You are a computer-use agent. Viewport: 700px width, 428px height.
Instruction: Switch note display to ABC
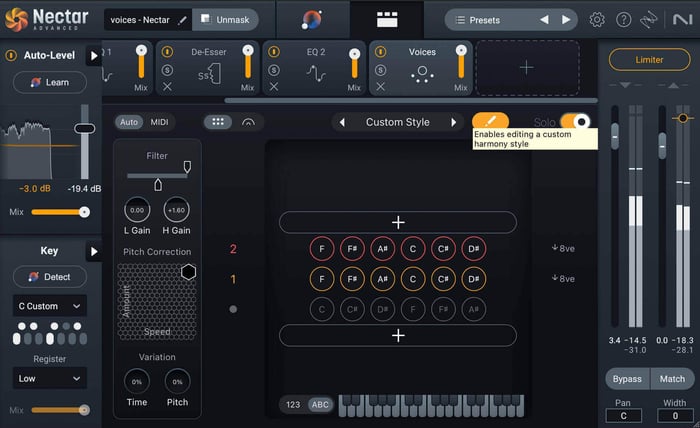[x=320, y=404]
